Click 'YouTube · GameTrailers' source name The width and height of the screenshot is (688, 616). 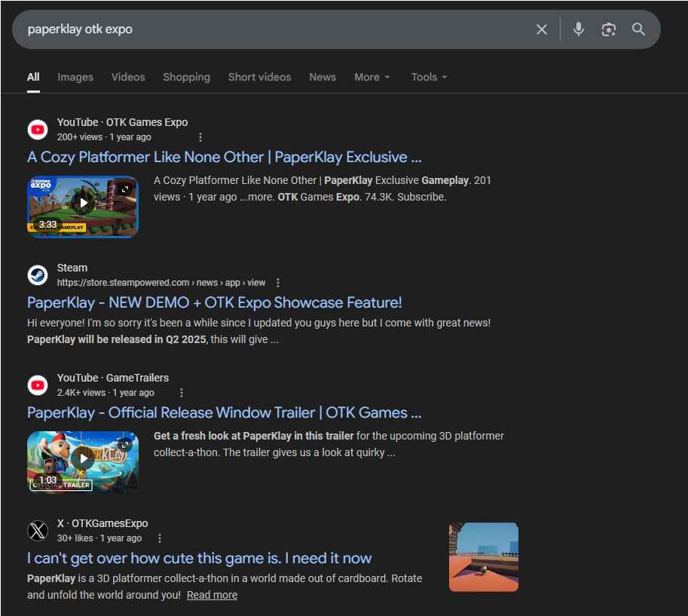coord(113,378)
